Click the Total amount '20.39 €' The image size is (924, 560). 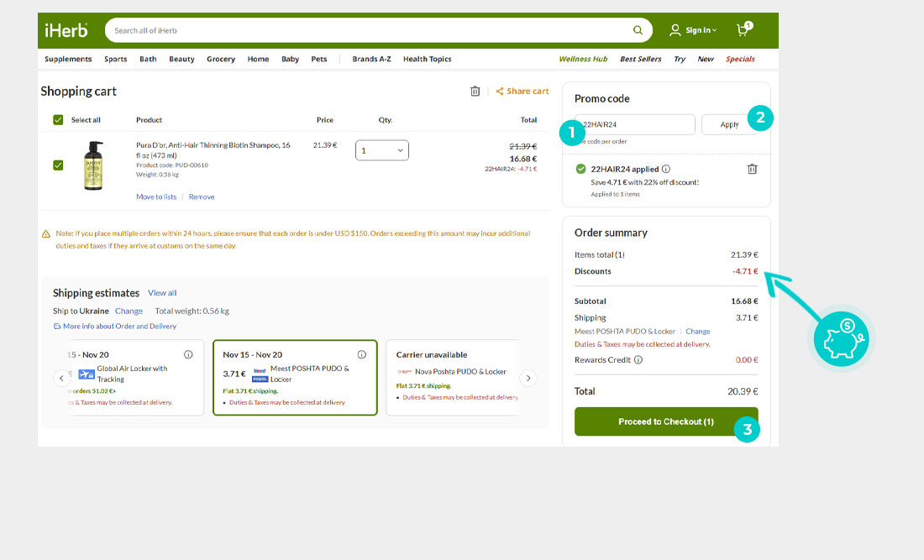tap(743, 391)
